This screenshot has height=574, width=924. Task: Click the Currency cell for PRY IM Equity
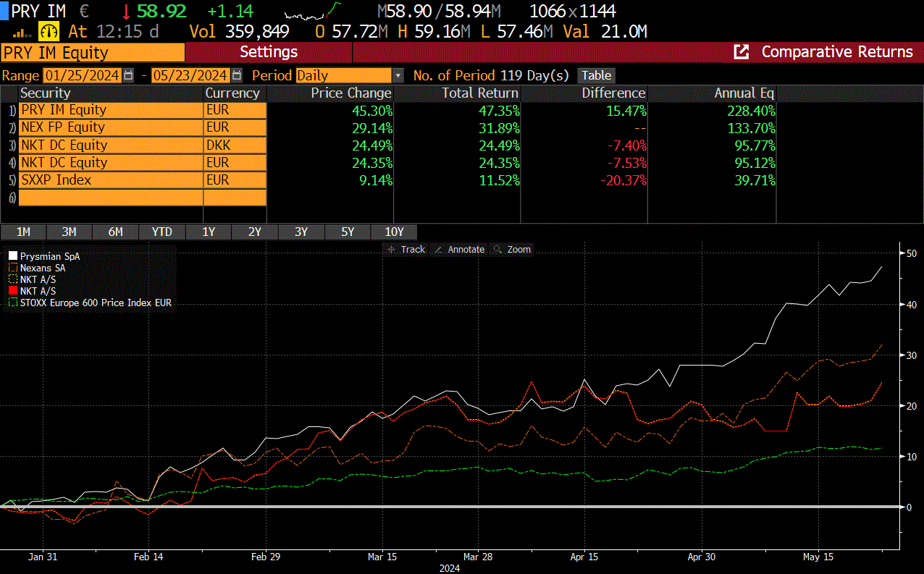[235, 110]
